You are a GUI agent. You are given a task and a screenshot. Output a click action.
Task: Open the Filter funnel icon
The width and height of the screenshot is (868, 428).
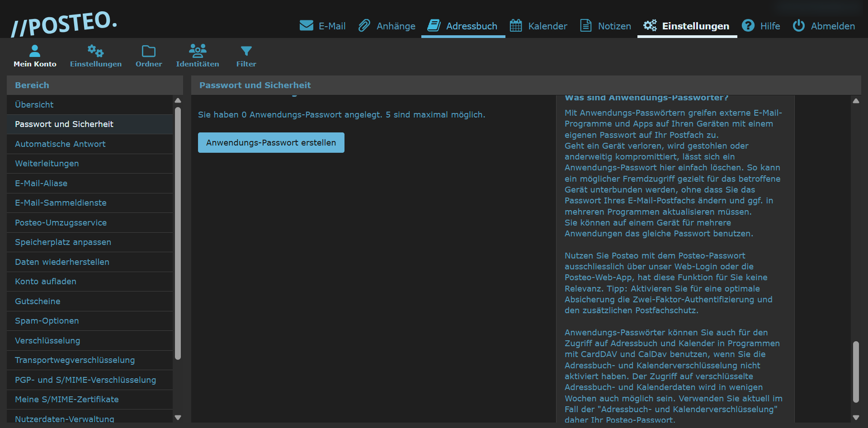tap(246, 51)
